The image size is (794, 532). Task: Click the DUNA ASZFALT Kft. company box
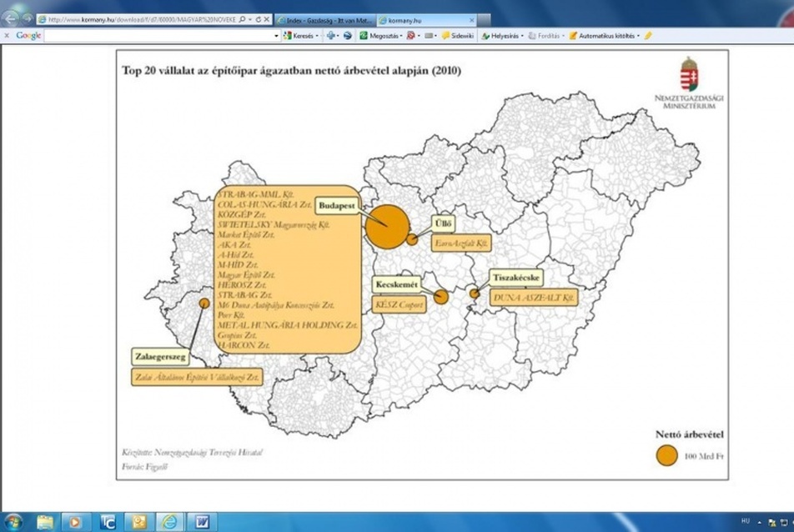(x=534, y=298)
